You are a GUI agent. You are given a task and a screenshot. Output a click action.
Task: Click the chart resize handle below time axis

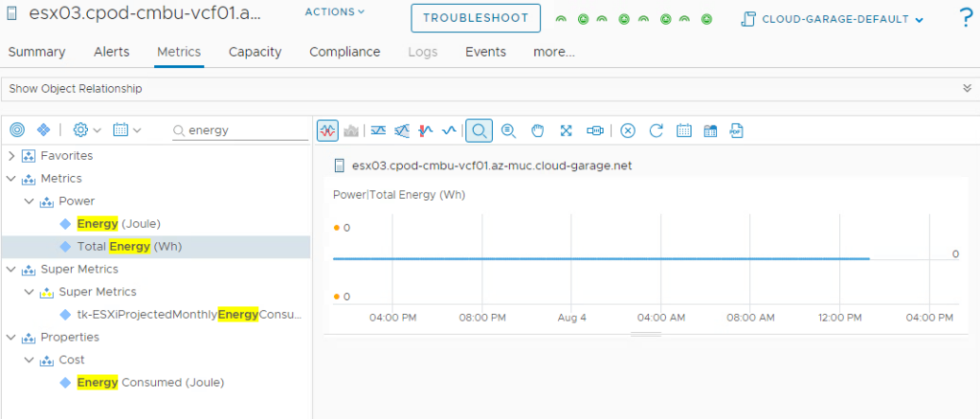646,335
